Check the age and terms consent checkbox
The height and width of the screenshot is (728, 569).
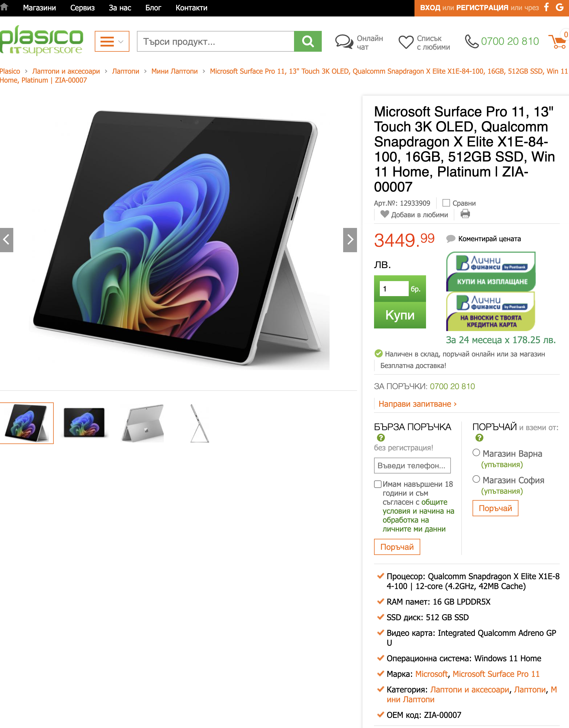(378, 484)
